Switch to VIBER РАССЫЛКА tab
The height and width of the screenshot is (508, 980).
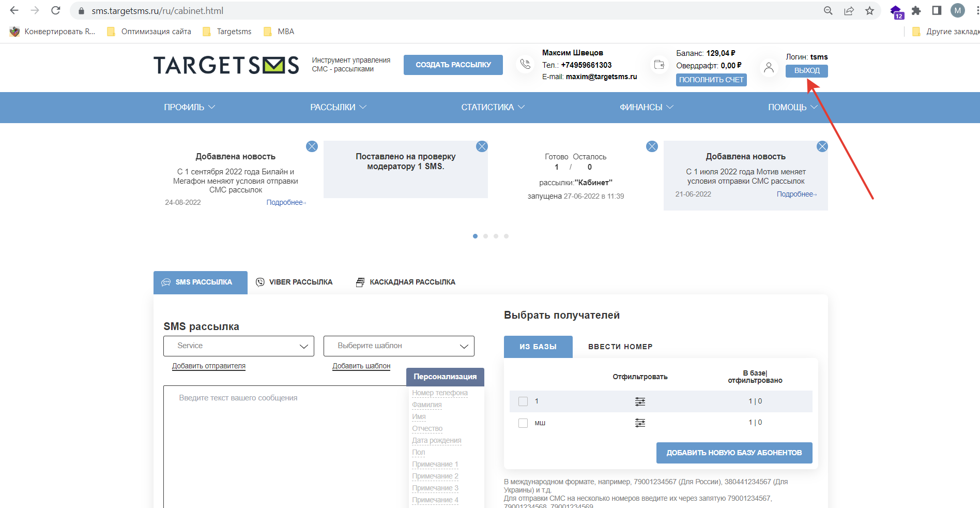(x=295, y=282)
